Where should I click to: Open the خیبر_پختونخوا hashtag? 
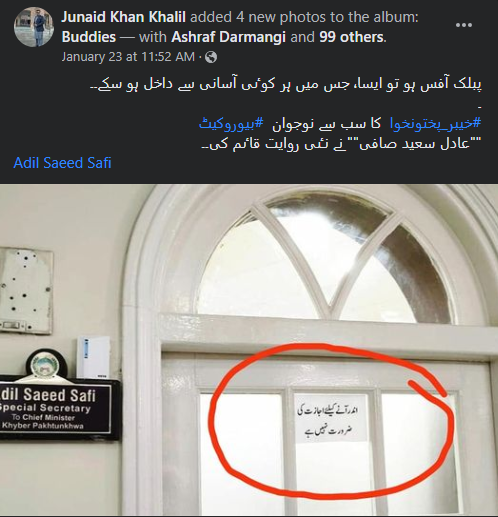click(x=435, y=124)
